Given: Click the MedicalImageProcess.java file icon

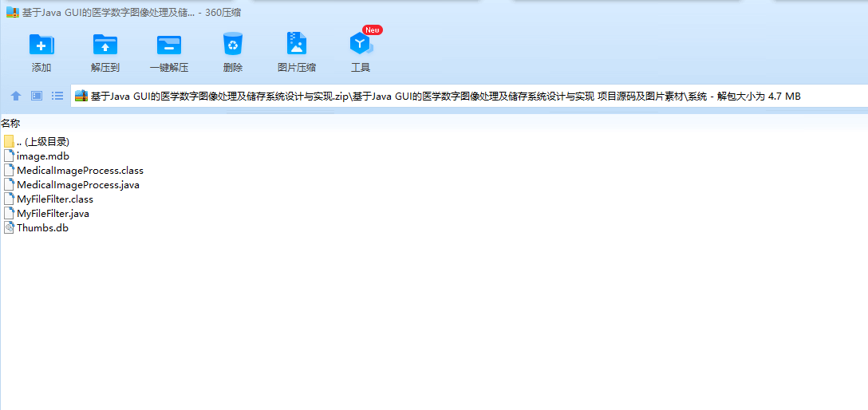Looking at the screenshot, I should pyautogui.click(x=8, y=185).
